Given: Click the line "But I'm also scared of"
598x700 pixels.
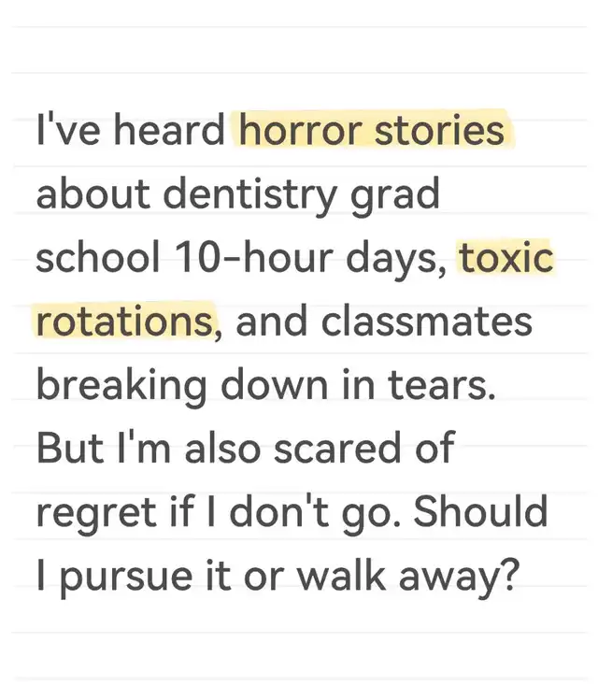Looking at the screenshot, I should [x=246, y=448].
